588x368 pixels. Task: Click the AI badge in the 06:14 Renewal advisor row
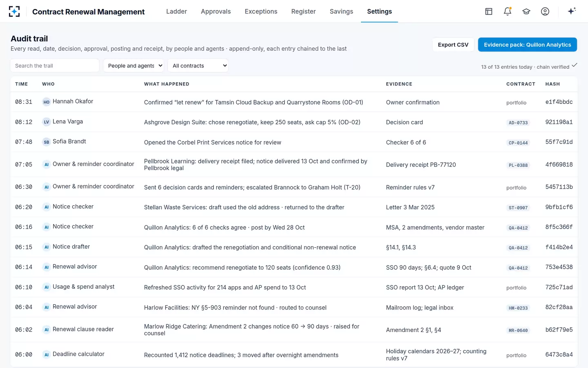click(x=47, y=267)
